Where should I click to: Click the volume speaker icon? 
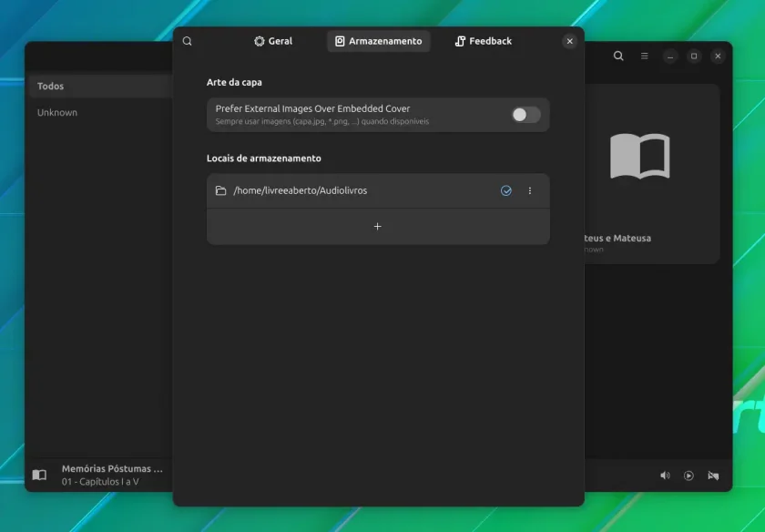coord(665,476)
